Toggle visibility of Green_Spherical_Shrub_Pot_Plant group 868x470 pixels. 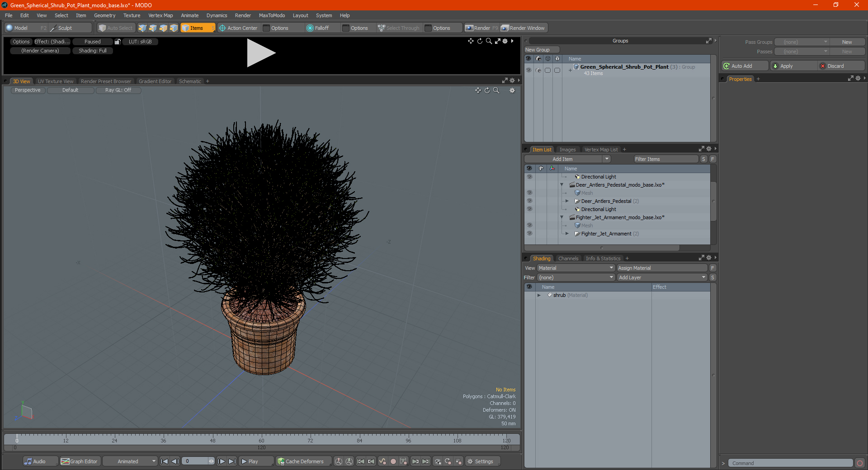point(528,70)
